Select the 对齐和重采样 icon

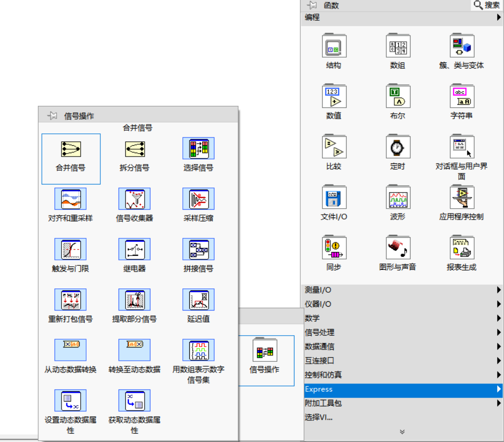point(70,199)
